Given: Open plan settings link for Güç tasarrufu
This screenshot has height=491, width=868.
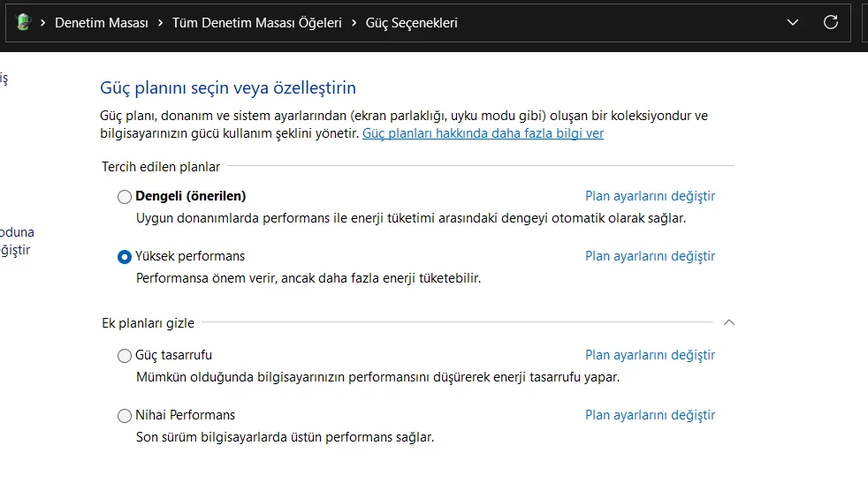Looking at the screenshot, I should tap(650, 355).
